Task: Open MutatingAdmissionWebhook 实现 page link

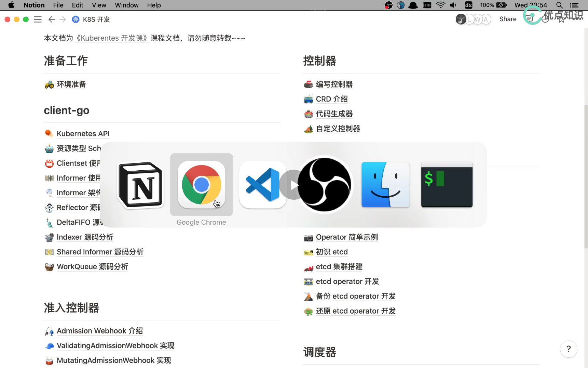Action: coord(114,360)
